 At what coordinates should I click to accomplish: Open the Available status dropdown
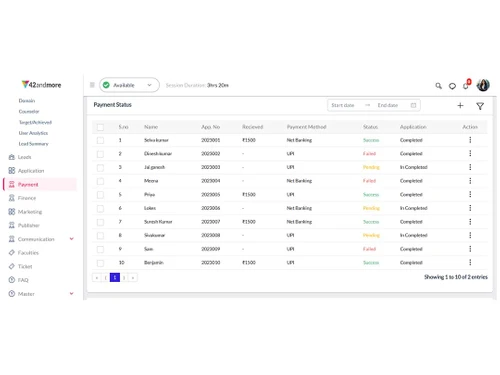[x=129, y=85]
